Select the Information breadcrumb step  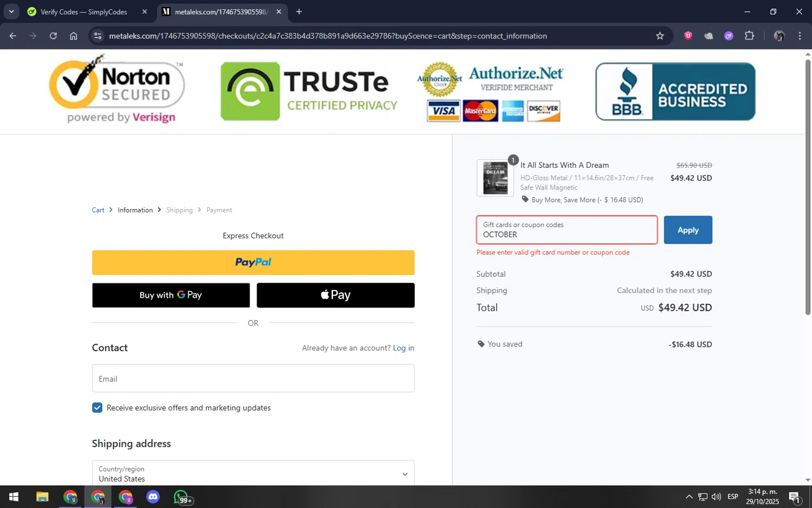coord(135,210)
